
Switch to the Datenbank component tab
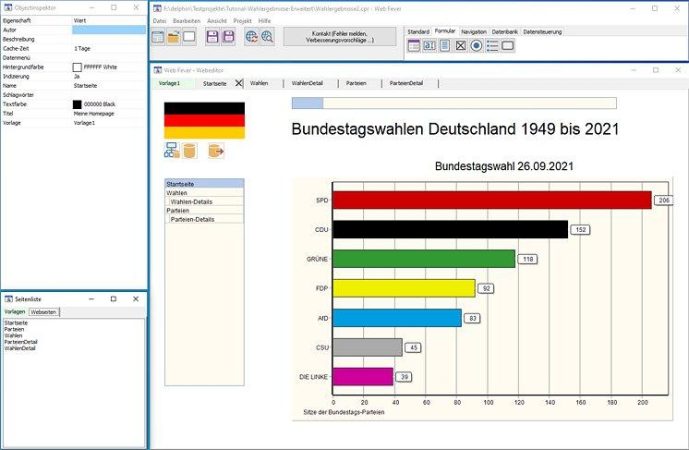(x=505, y=32)
